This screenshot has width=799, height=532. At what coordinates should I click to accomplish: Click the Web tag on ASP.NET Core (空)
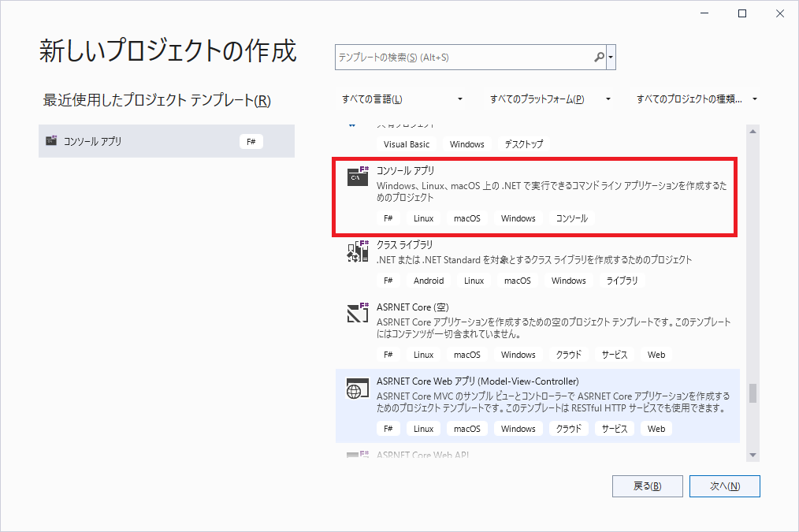tap(656, 355)
